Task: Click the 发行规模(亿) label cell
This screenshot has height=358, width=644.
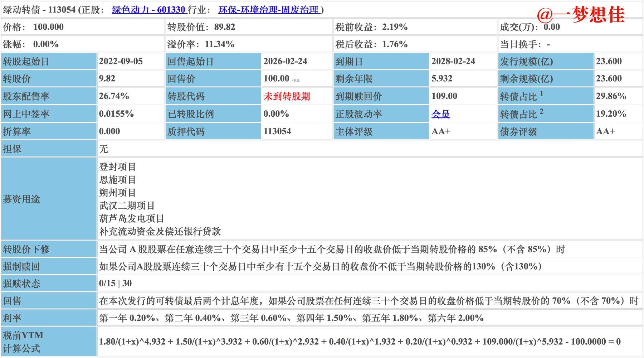Action: [x=546, y=61]
